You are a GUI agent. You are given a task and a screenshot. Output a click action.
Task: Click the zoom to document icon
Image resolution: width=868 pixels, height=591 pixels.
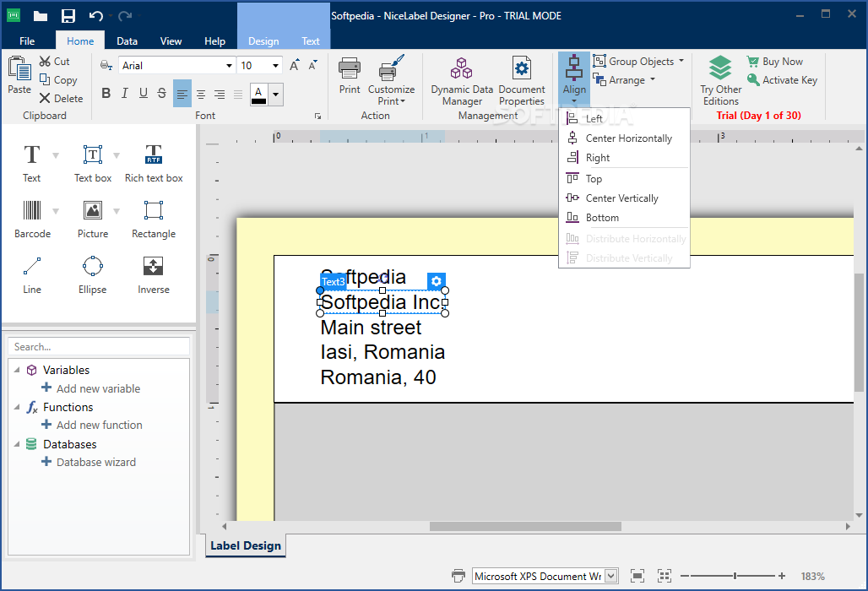point(637,576)
